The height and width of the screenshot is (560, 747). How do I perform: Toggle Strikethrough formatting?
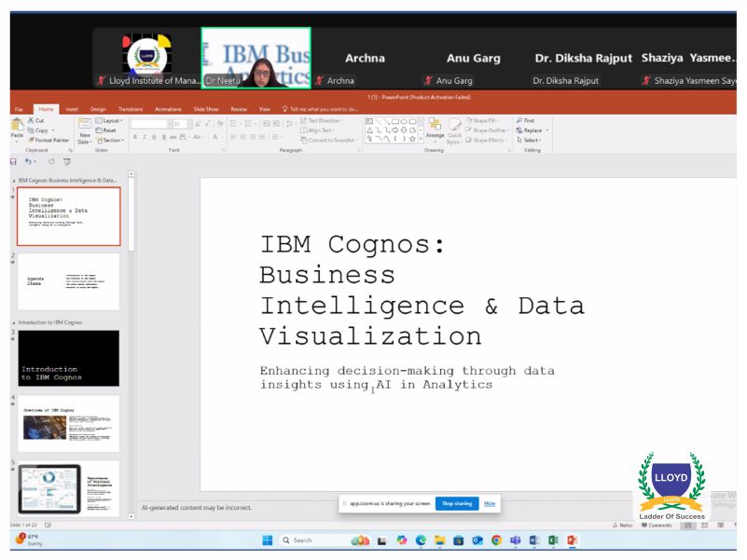173,137
